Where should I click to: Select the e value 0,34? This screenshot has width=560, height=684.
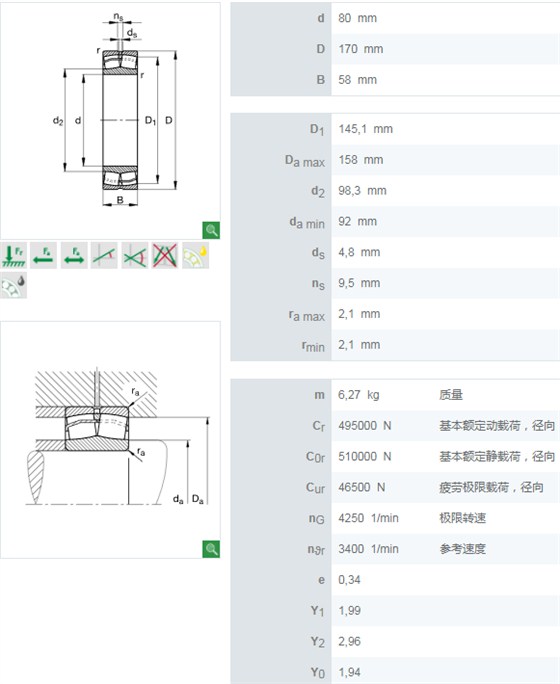tap(349, 580)
